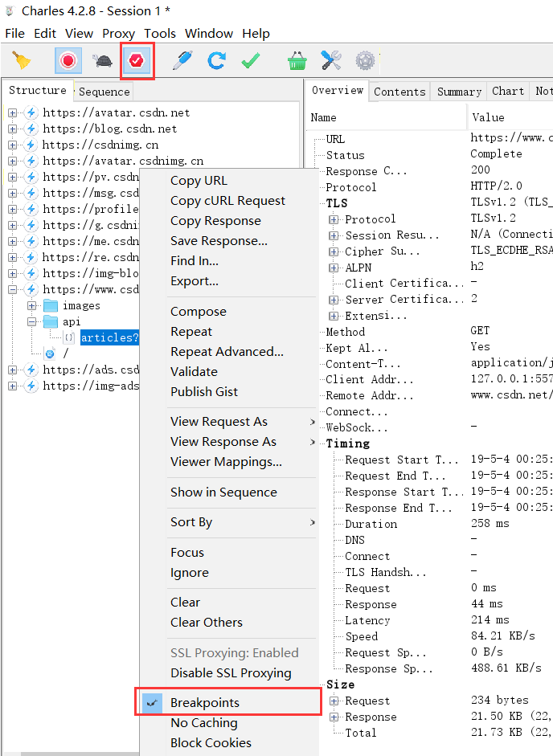Select the Summary tab
Image resolution: width=553 pixels, height=756 pixels.
pos(459,92)
